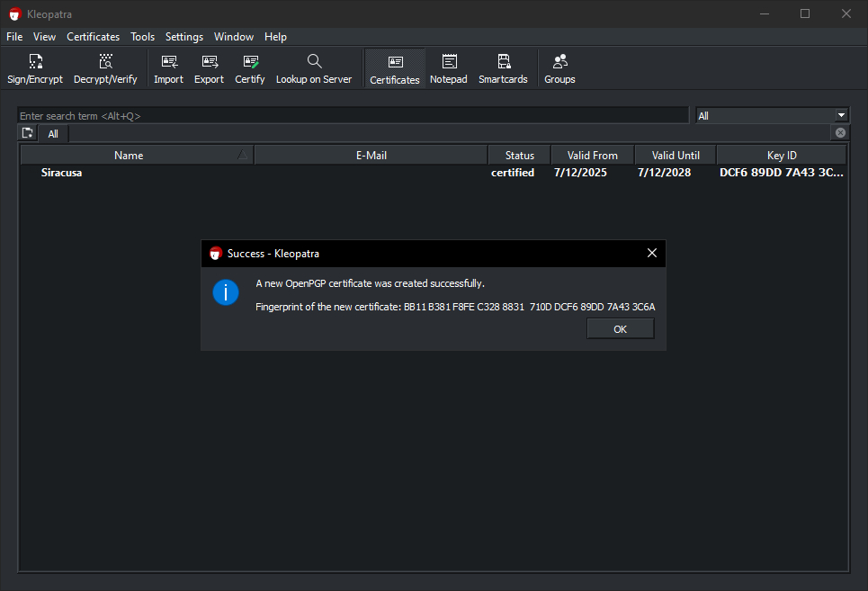
Task: Click the fingerprint text in the dialog
Action: (455, 307)
